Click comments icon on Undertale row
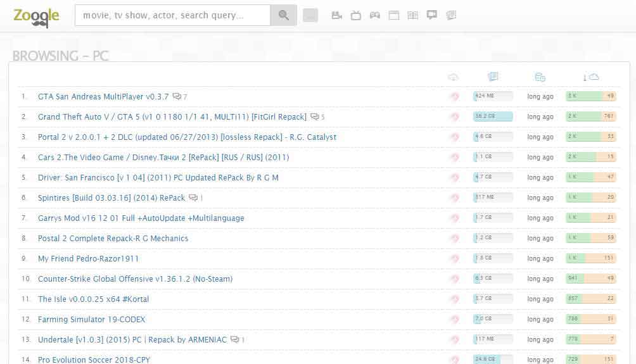This screenshot has width=636, height=364. [234, 339]
